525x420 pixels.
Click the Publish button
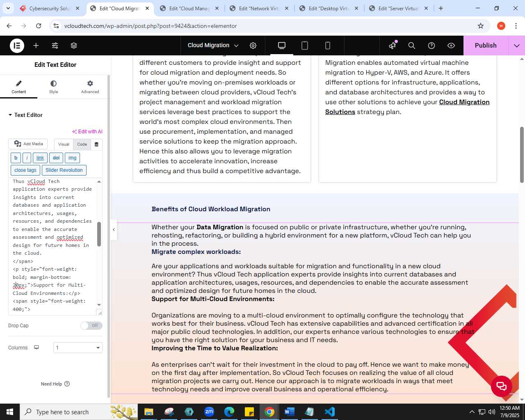point(486,46)
